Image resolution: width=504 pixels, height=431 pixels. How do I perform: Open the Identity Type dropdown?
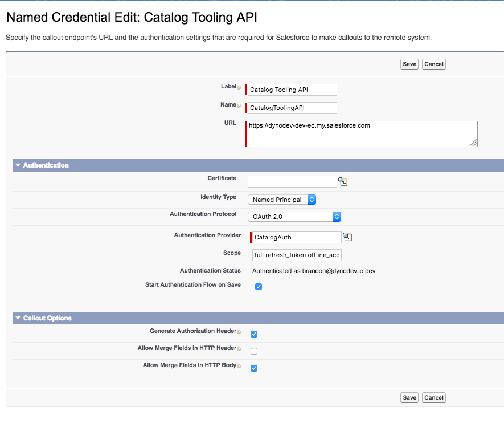(x=282, y=200)
